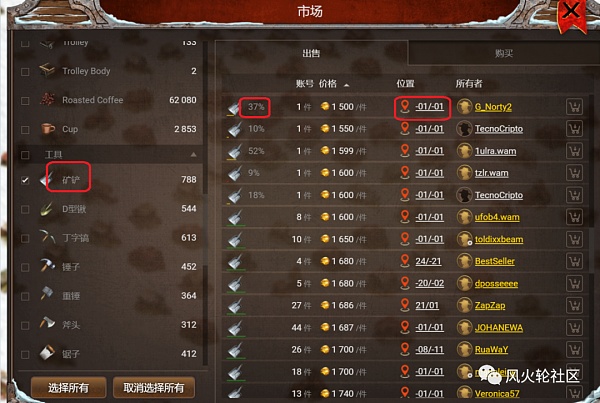This screenshot has width=600, height=403.
Task: Switch to the 购买 buy tab
Action: pos(503,53)
